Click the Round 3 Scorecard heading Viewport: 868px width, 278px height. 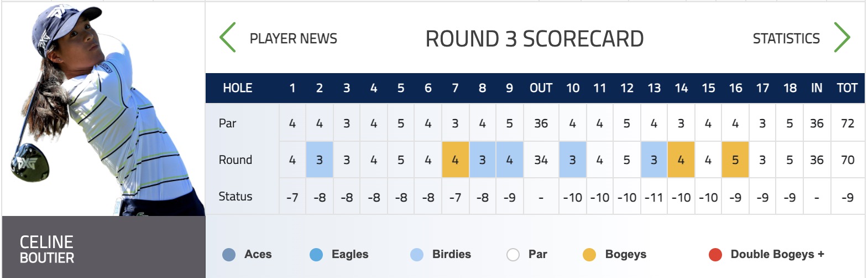click(x=535, y=39)
